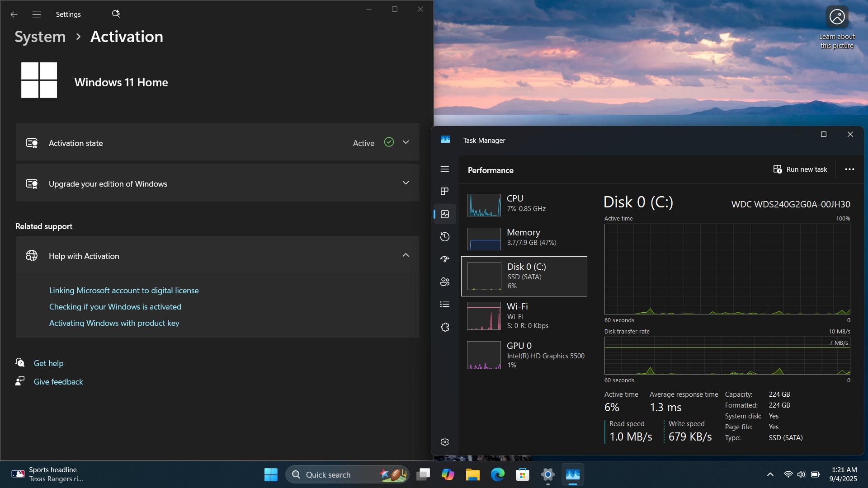Viewport: 868px width, 488px height.
Task: Open Linking Microsoft account to digital license
Action: tap(124, 291)
